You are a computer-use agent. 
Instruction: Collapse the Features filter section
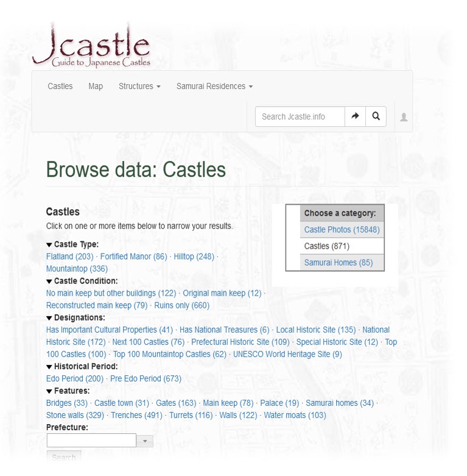tap(49, 391)
